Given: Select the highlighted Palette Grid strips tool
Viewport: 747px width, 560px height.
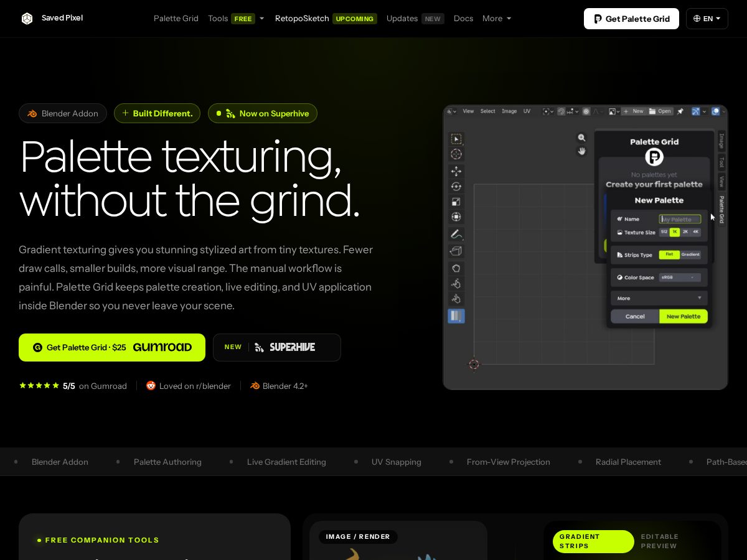Looking at the screenshot, I should coord(456,316).
